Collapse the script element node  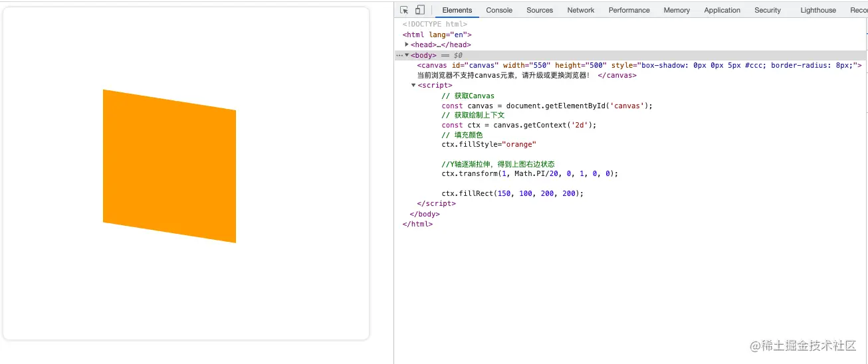coord(413,85)
